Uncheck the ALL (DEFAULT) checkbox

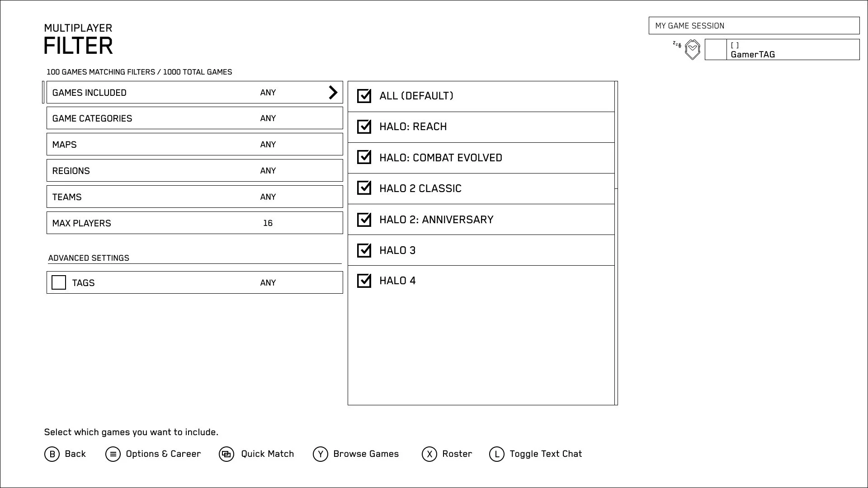click(x=364, y=96)
